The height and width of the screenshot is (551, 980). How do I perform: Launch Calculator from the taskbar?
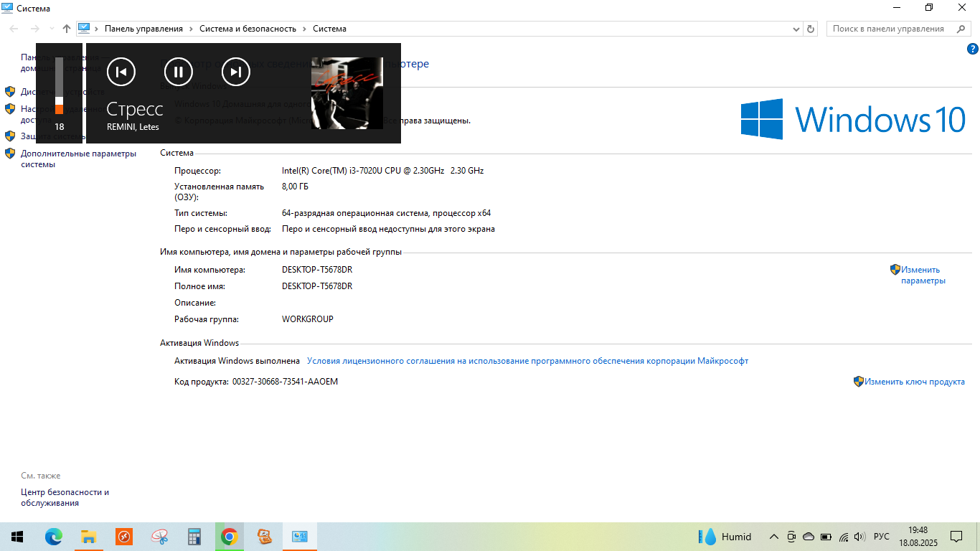[194, 537]
